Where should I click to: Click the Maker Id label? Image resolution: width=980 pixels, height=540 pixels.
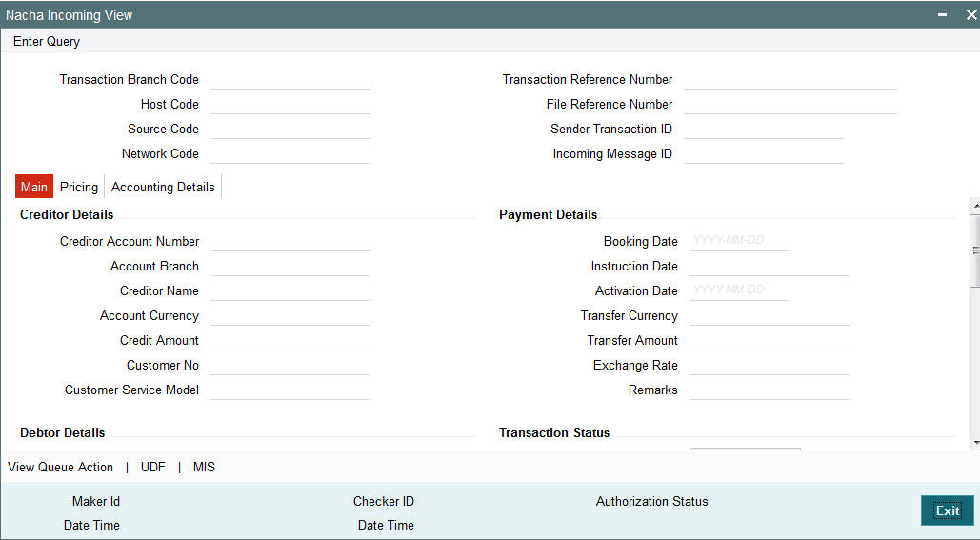point(96,501)
